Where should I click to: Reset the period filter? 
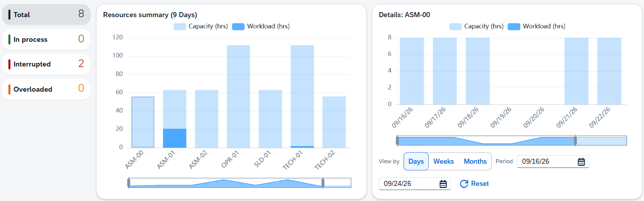click(x=474, y=184)
